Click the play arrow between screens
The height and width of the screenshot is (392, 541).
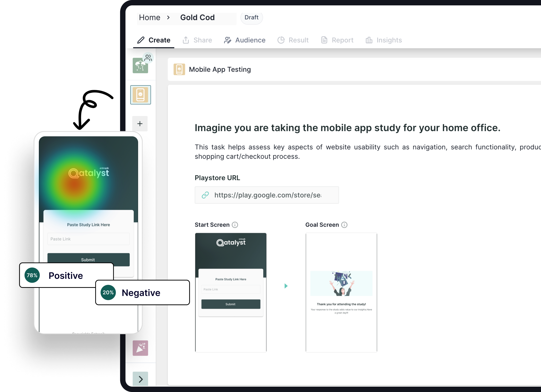pyautogui.click(x=286, y=286)
